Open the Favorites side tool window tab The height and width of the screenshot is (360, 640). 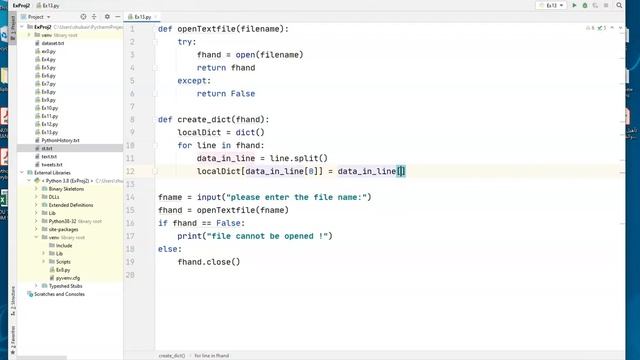tap(13, 340)
